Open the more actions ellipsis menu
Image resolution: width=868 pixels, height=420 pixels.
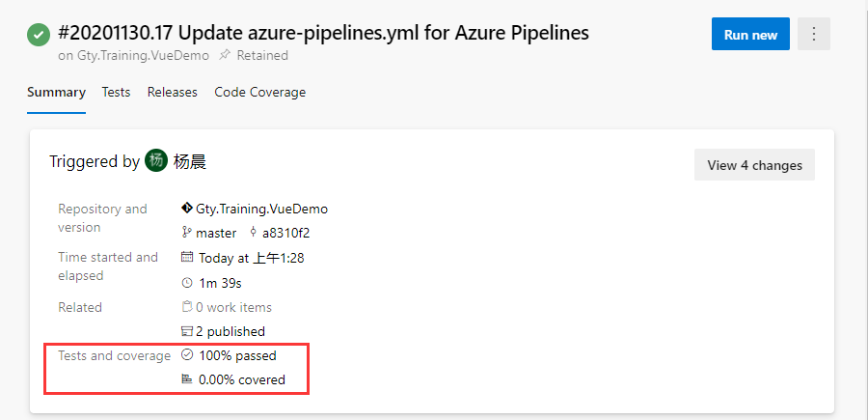point(814,35)
